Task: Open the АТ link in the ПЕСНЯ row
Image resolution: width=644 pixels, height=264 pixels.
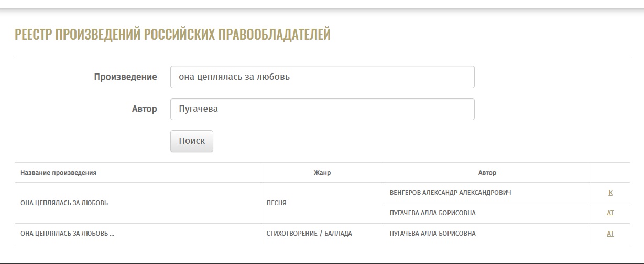Action: pyautogui.click(x=610, y=213)
